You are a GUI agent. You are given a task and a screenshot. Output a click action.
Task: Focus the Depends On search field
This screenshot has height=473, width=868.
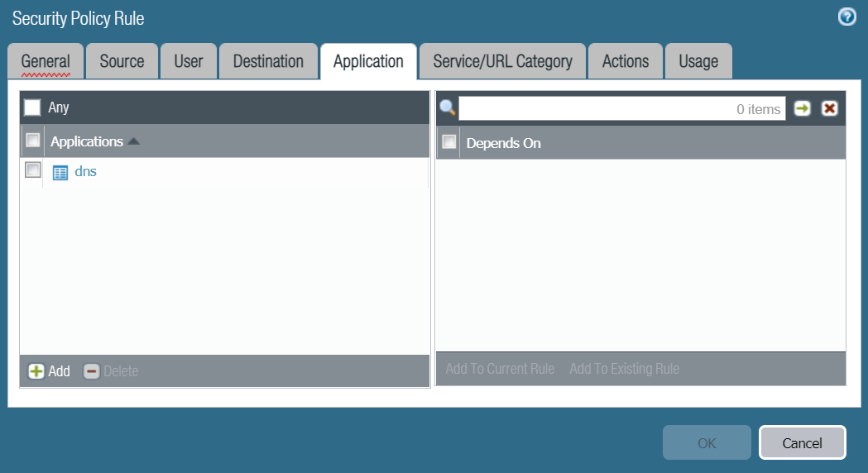pyautogui.click(x=621, y=108)
